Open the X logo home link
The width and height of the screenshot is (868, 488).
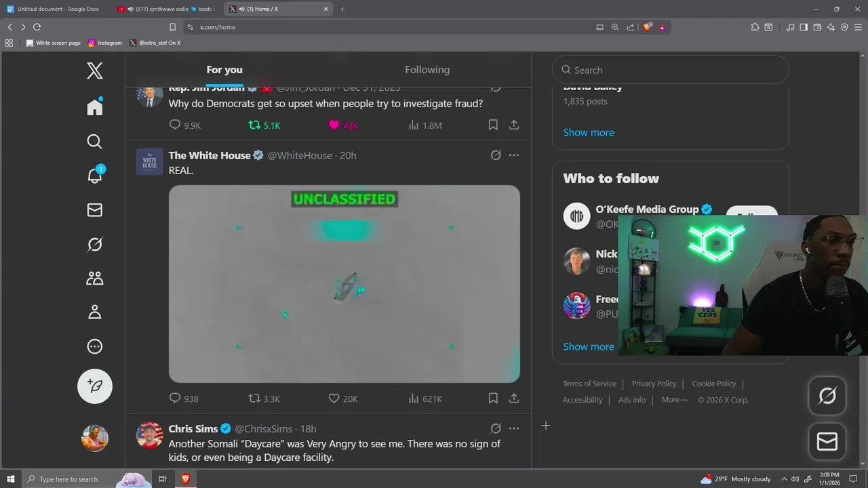pyautogui.click(x=95, y=70)
